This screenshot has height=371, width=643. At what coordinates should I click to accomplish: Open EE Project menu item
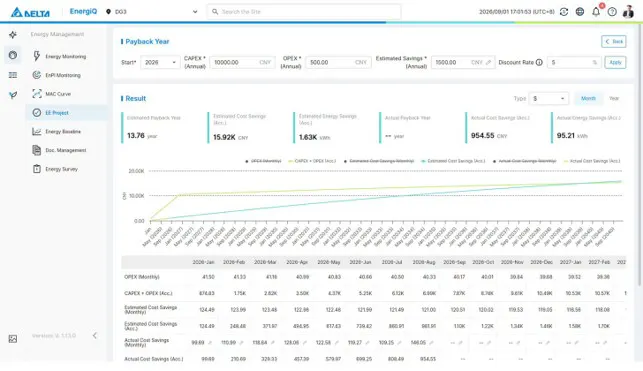point(66,112)
